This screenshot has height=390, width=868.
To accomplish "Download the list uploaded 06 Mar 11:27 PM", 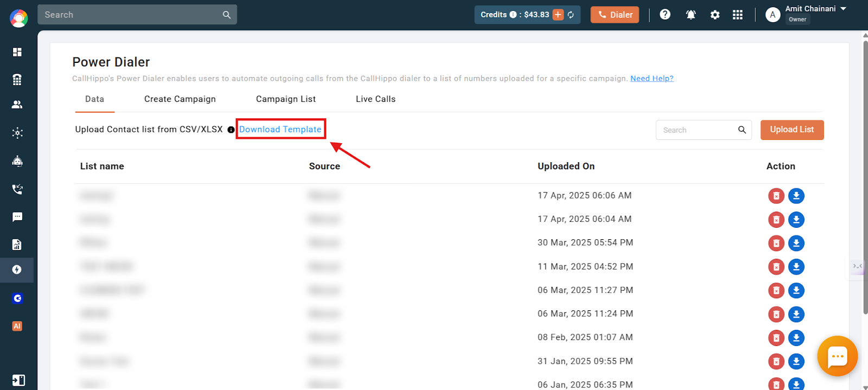I will (796, 290).
